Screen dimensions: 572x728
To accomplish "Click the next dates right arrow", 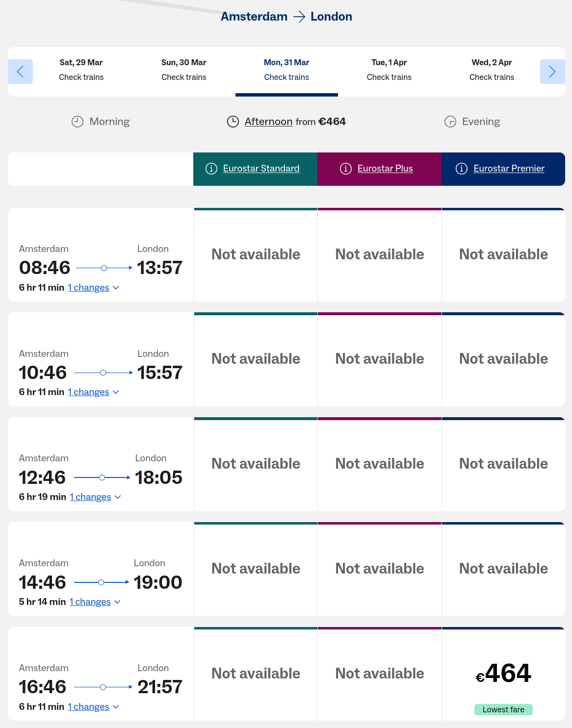I will 552,72.
